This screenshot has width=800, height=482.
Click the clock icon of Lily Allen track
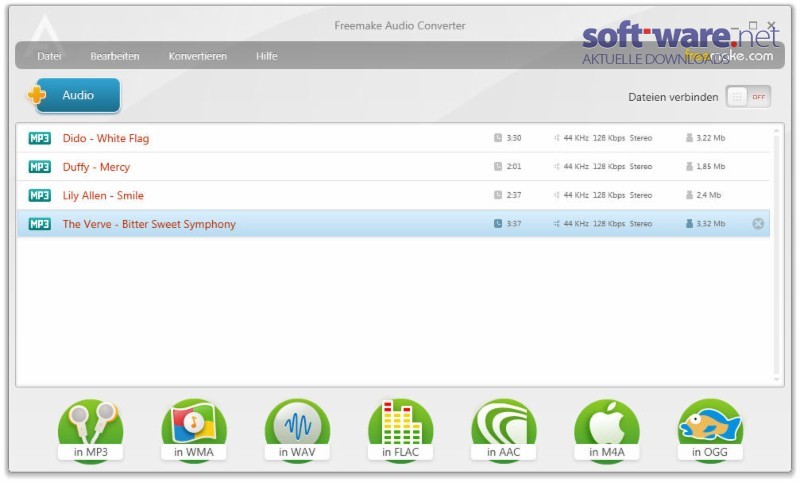pos(498,195)
